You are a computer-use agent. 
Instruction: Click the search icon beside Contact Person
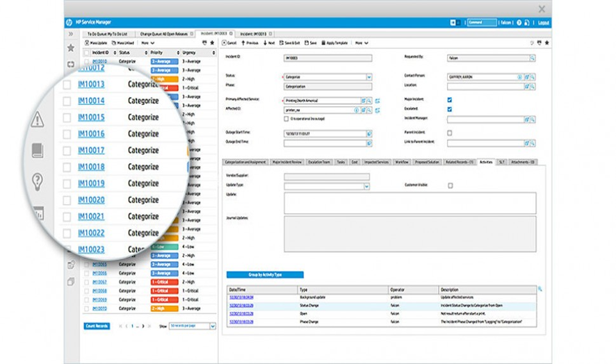pyautogui.click(x=533, y=77)
